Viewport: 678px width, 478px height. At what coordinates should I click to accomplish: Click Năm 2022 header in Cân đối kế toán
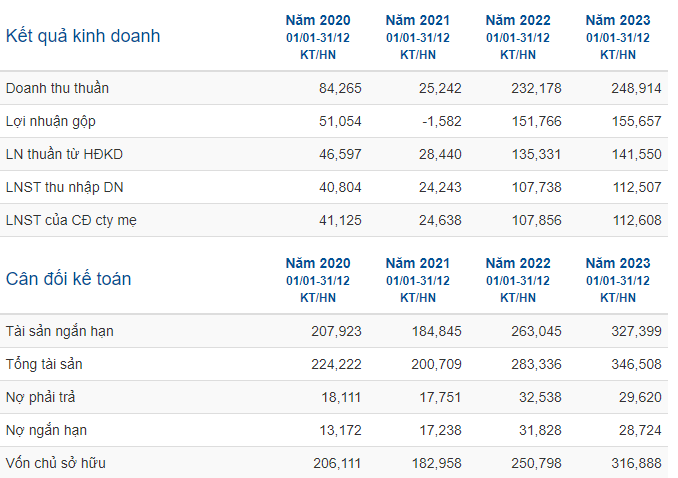(x=518, y=280)
